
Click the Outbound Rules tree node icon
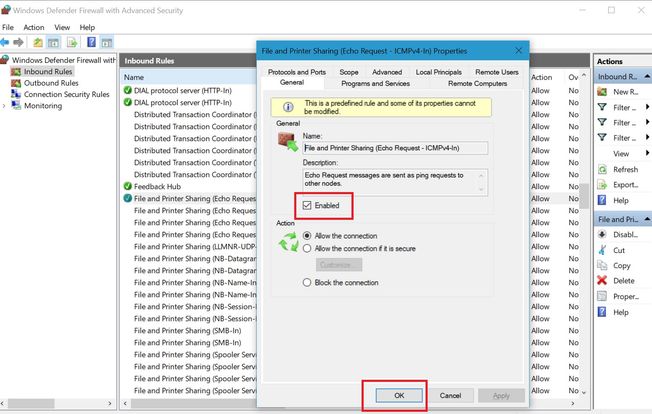coord(16,83)
